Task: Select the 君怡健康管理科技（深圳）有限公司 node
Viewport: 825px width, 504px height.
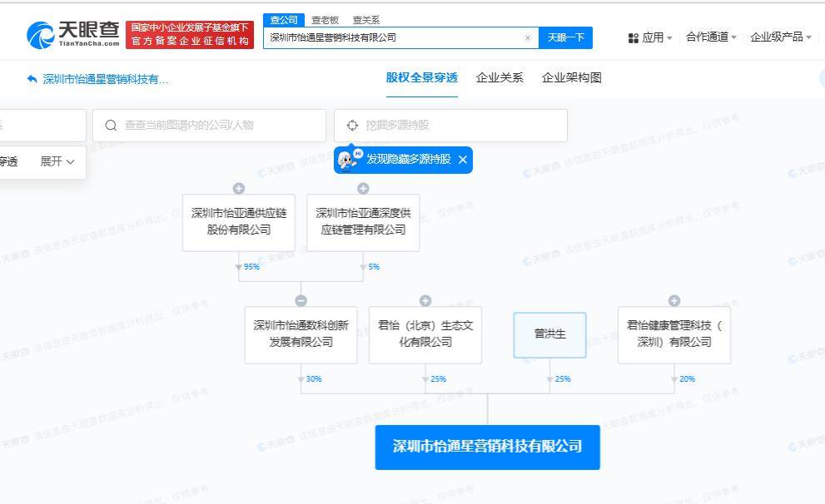Action: point(674,335)
